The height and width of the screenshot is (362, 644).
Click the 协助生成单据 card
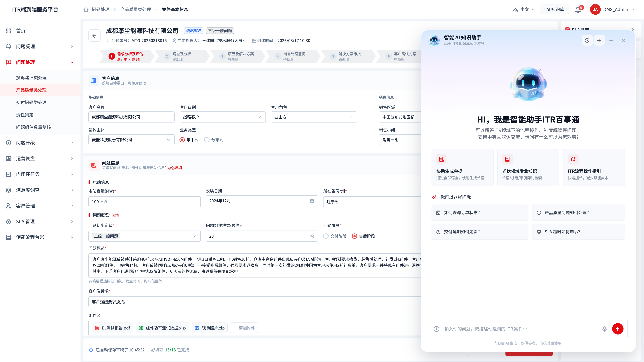coord(462,167)
